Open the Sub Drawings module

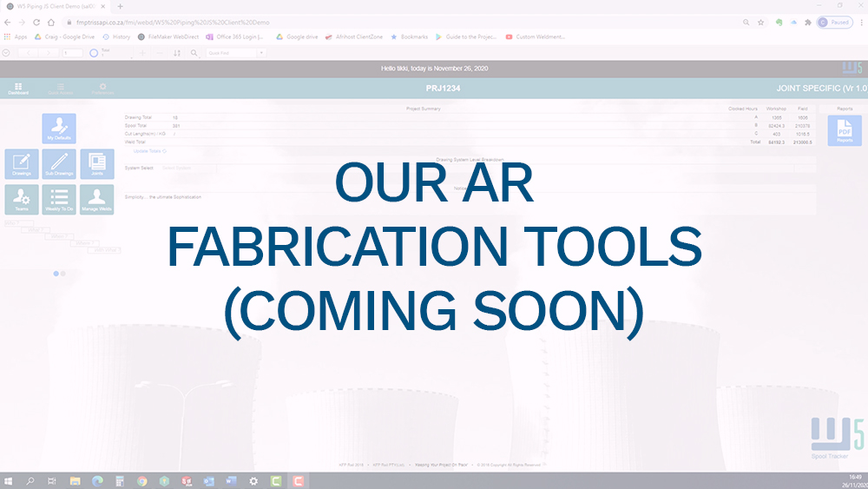[x=59, y=163]
